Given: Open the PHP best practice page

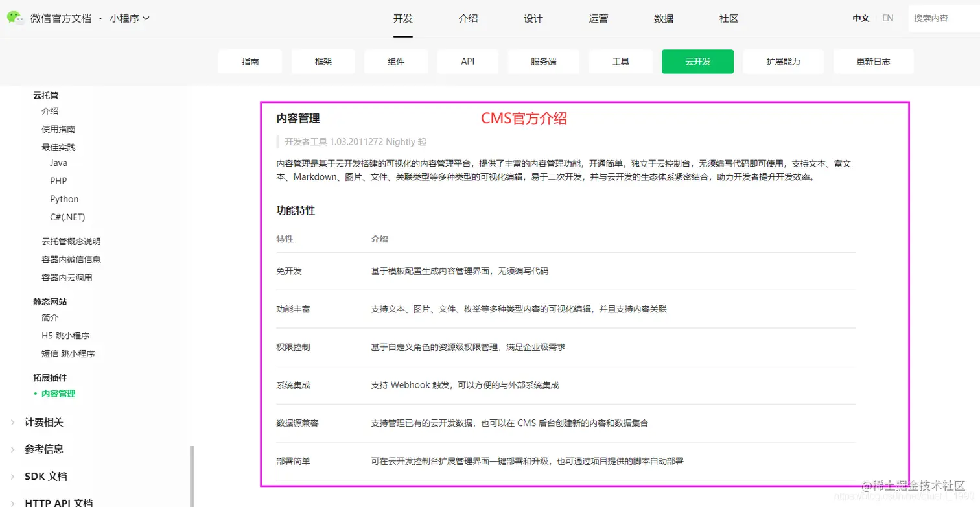Looking at the screenshot, I should [58, 181].
